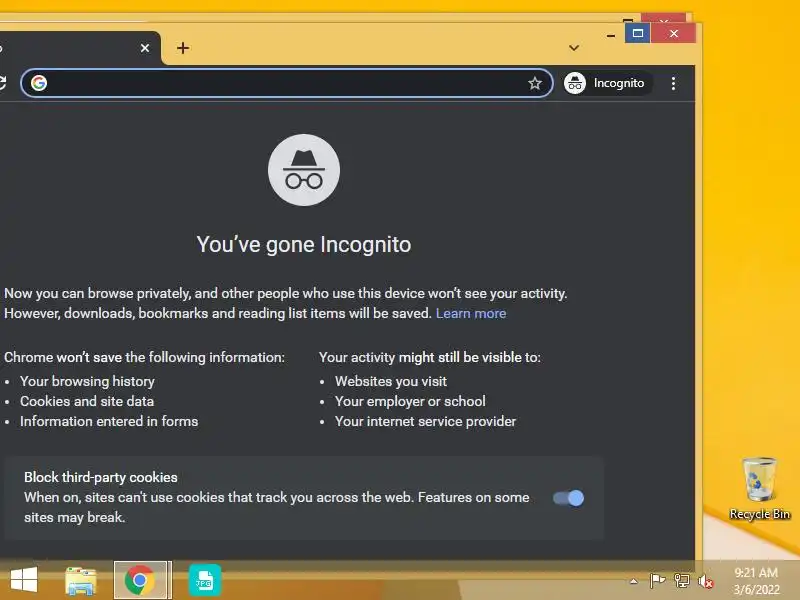Click "Websites you visit" list item

(391, 381)
